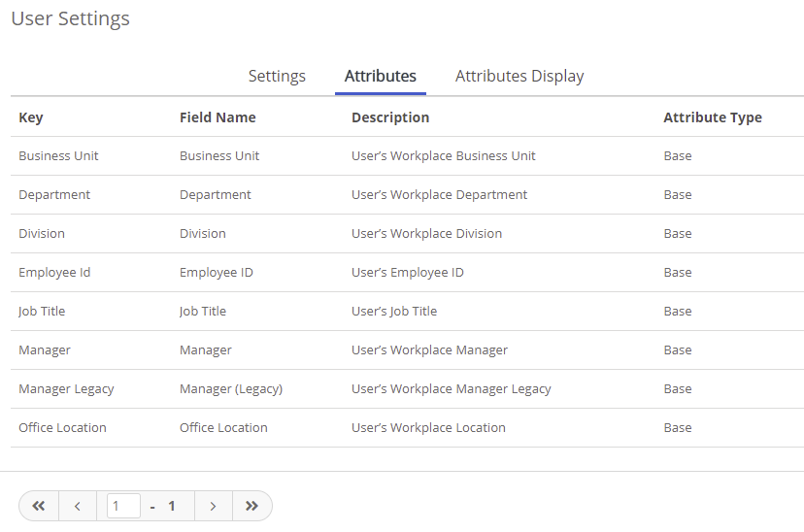Click the Office Location key cell
804x532 pixels.
pyautogui.click(x=62, y=428)
